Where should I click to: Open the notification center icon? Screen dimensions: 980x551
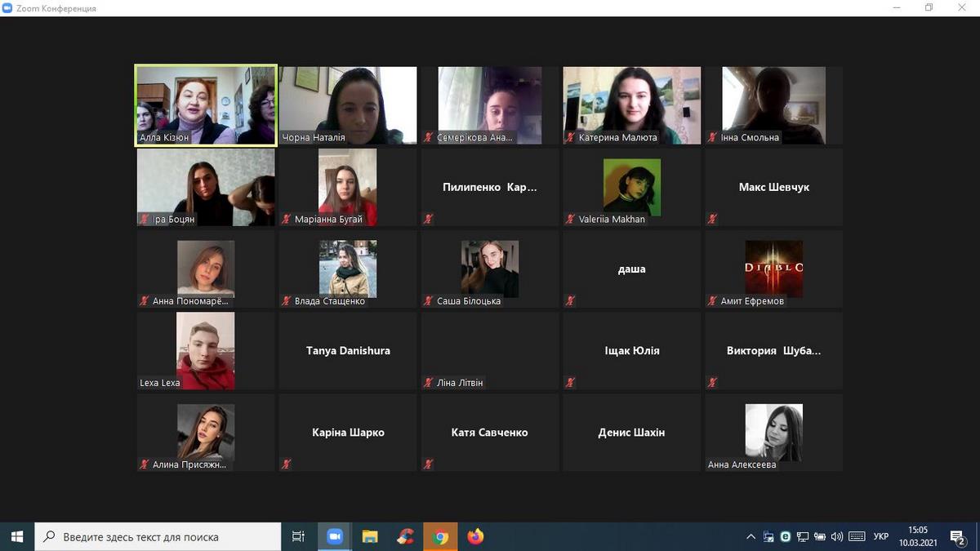pyautogui.click(x=958, y=536)
